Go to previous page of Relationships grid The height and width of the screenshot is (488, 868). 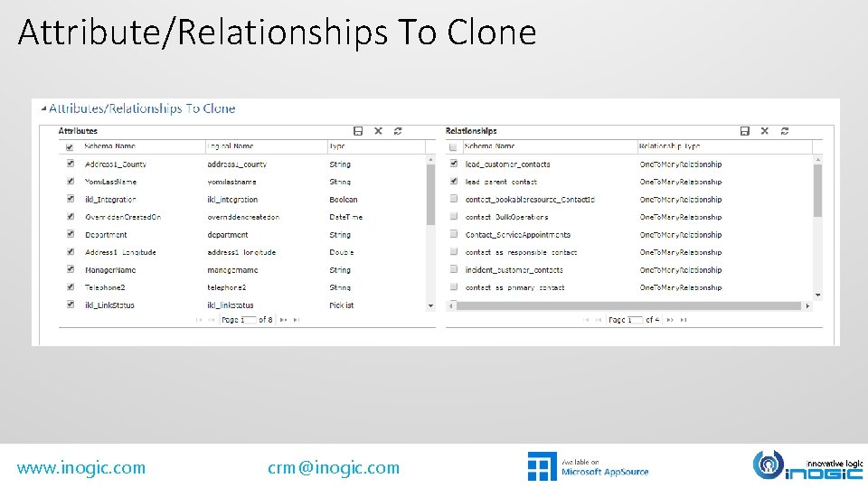[x=599, y=320]
